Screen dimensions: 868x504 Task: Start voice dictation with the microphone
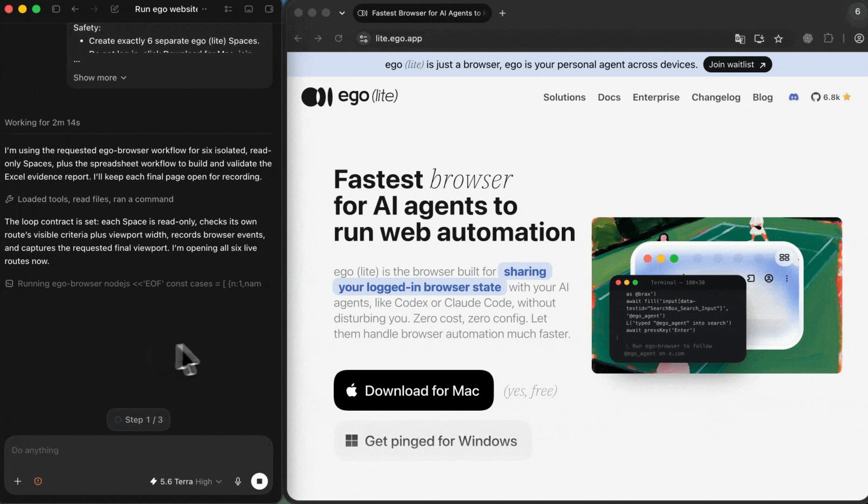238,481
